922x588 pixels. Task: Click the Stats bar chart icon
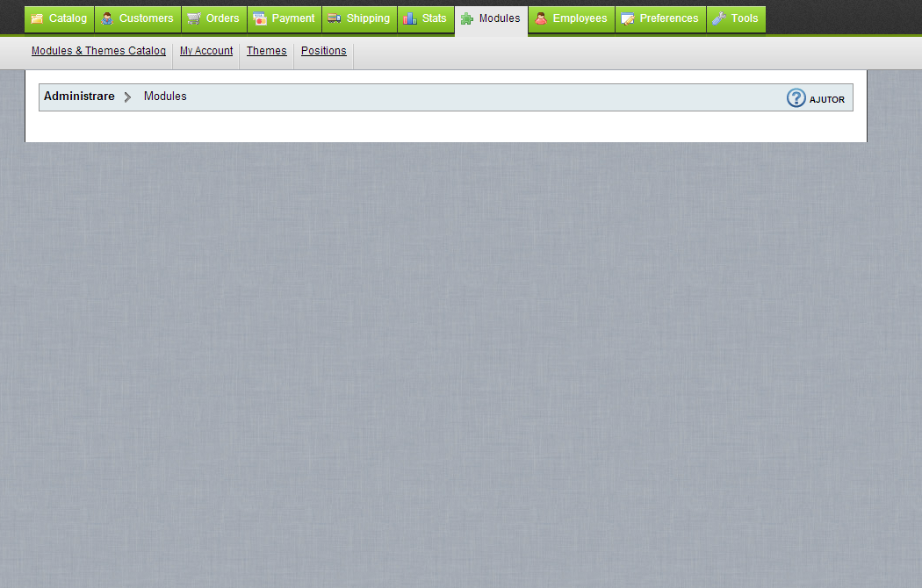pos(410,18)
